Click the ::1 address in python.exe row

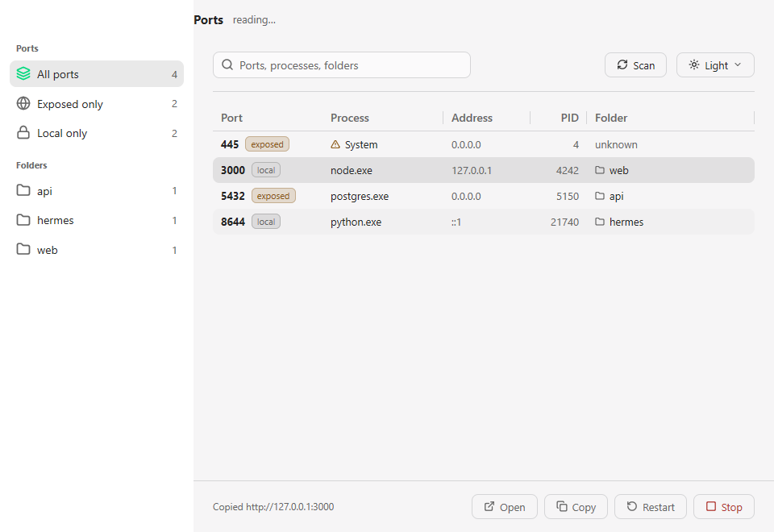coord(456,222)
